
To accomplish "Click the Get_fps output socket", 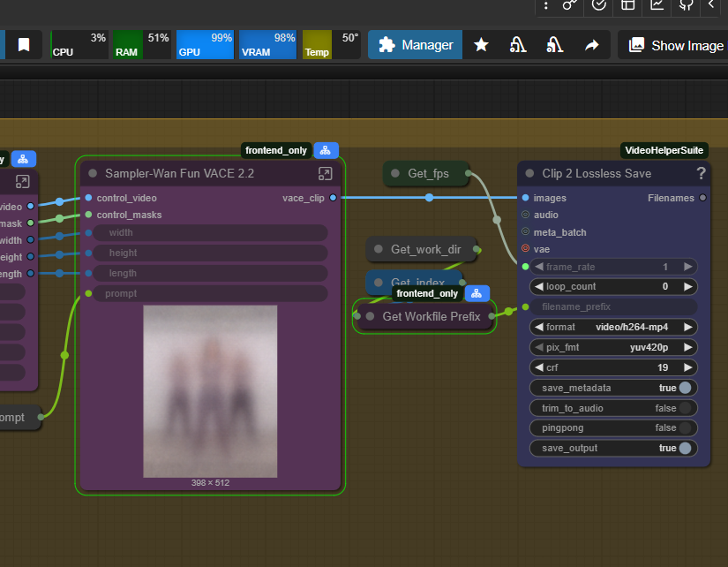I will (x=468, y=173).
